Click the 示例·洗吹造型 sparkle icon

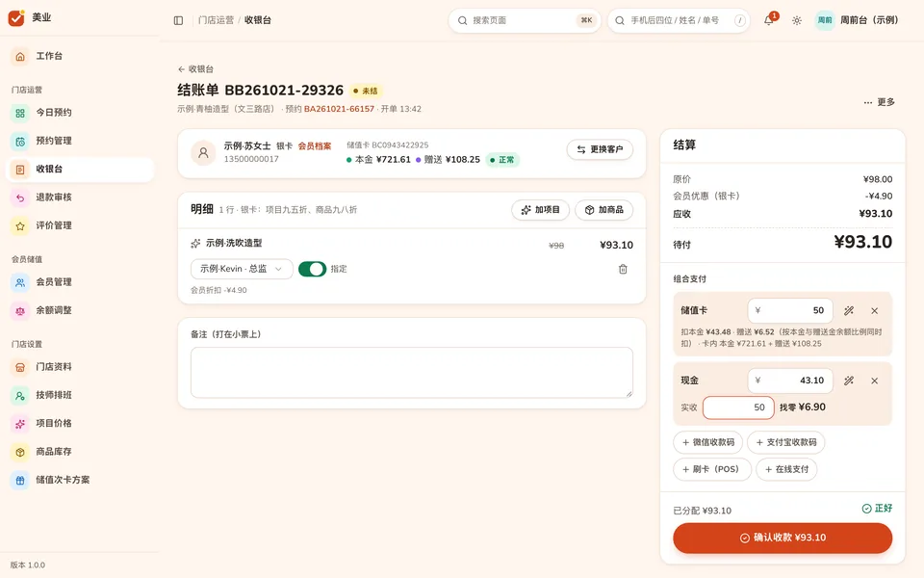point(195,244)
